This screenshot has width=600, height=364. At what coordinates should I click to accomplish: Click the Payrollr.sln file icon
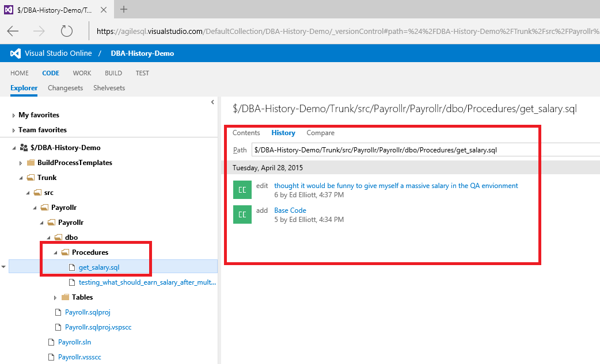pos(51,342)
